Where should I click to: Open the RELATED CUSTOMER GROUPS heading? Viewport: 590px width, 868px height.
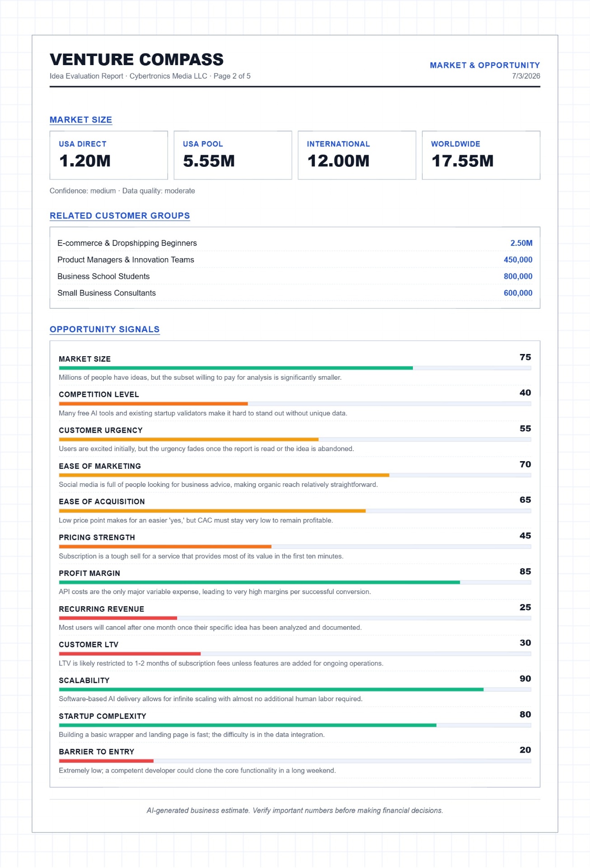pos(120,216)
